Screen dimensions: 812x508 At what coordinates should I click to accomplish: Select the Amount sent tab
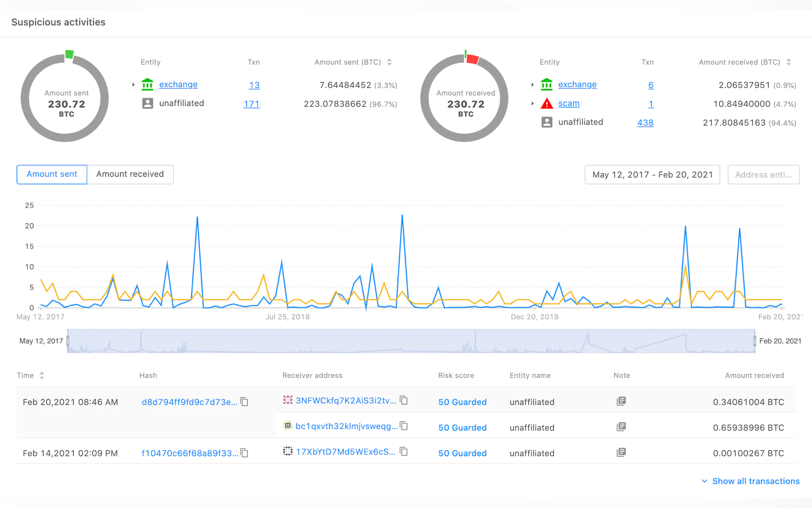(52, 174)
